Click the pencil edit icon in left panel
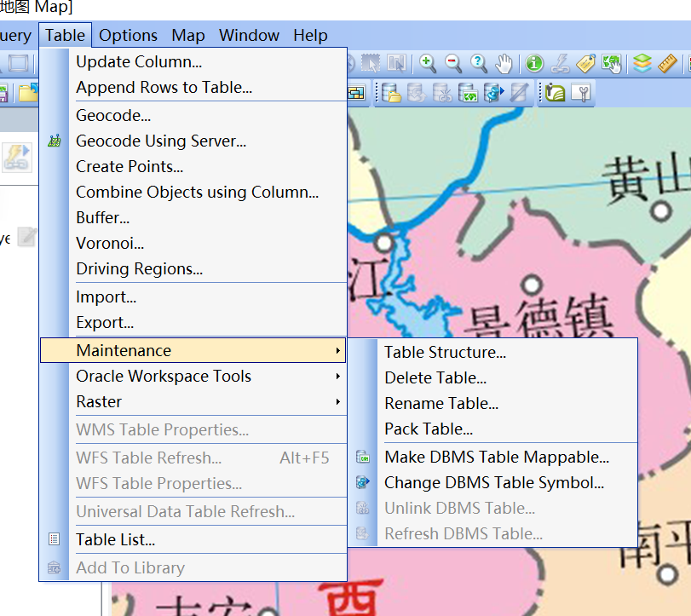Viewport: 691px width, 616px height. 26,237
